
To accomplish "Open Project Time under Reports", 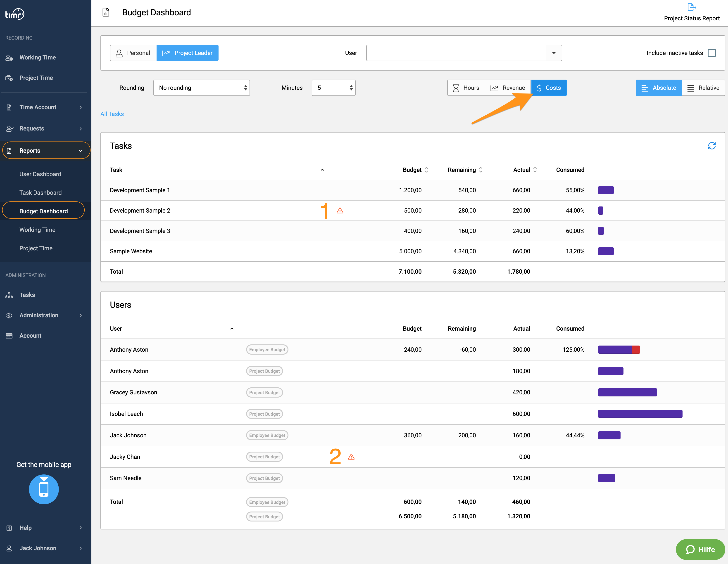I will [36, 248].
